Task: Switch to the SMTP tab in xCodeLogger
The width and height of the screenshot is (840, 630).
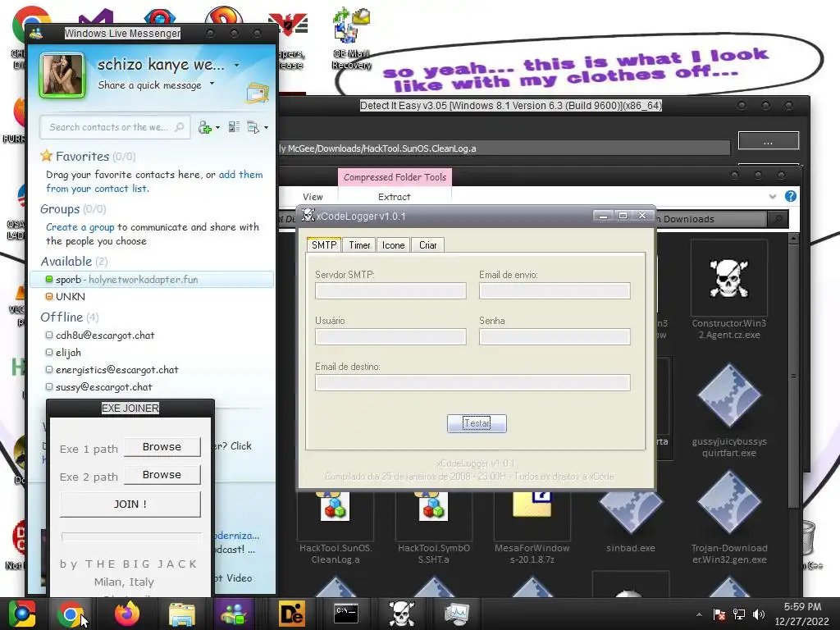Action: tap(324, 244)
